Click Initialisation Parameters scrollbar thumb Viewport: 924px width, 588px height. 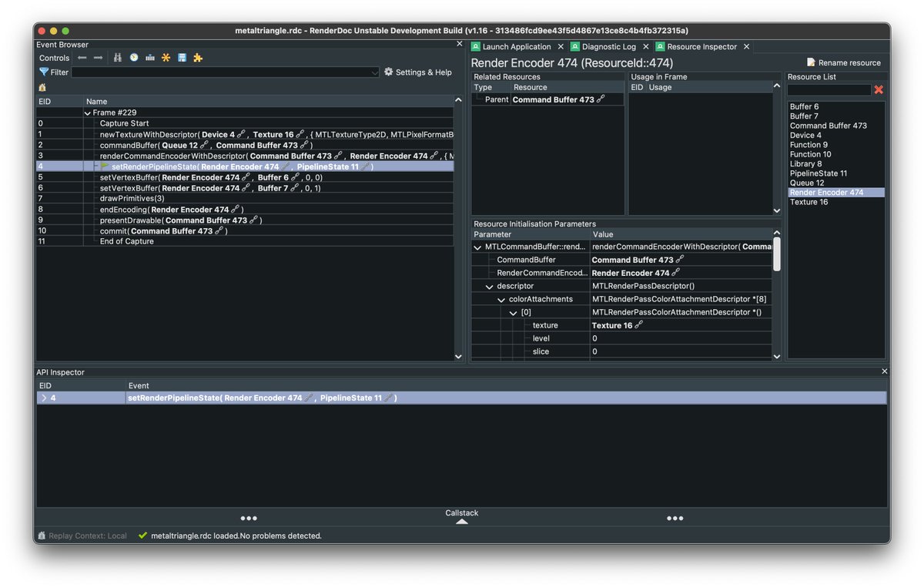(776, 254)
